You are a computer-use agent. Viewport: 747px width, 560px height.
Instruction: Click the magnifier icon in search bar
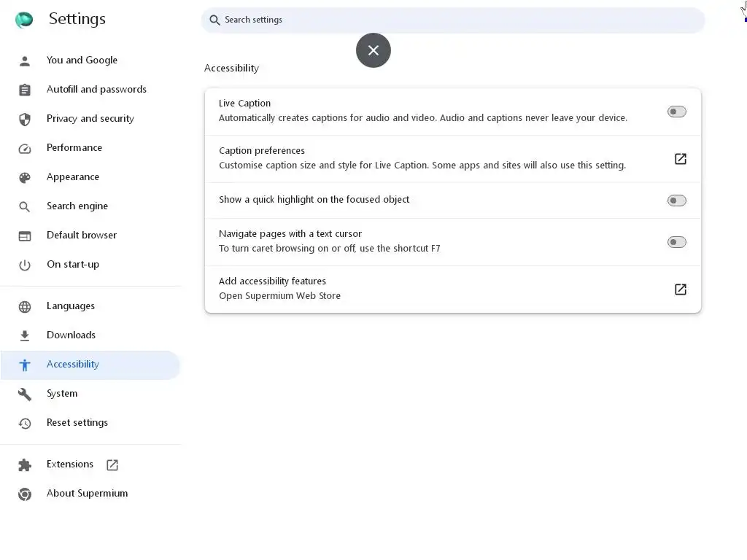[215, 20]
